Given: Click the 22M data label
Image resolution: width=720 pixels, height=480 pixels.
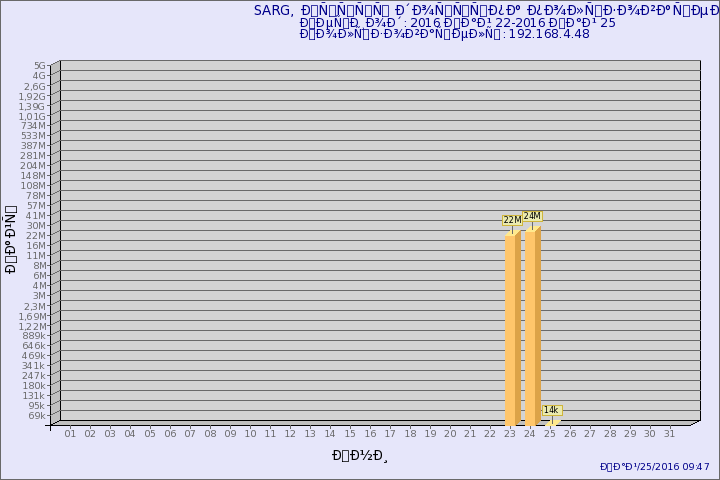Looking at the screenshot, I should click(x=512, y=220).
